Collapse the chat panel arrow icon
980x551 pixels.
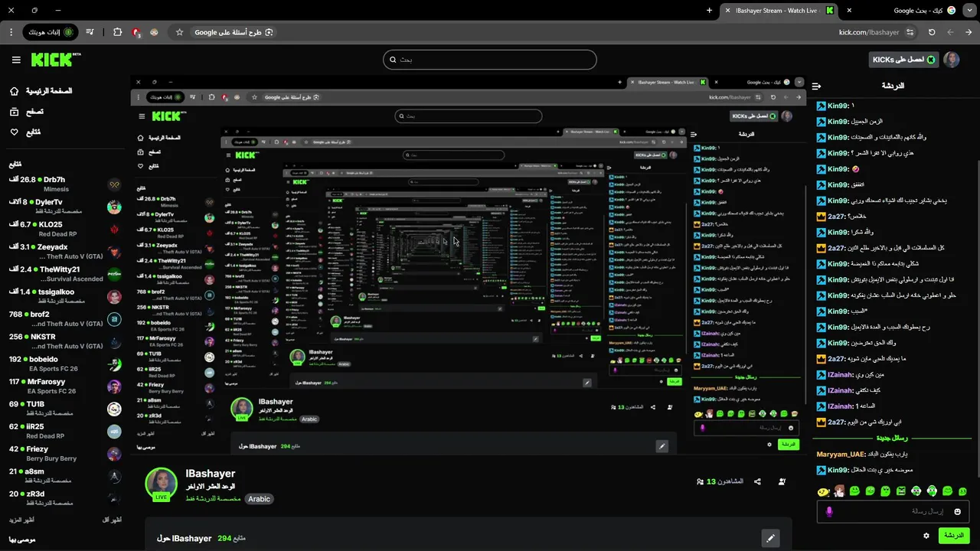[x=816, y=86]
